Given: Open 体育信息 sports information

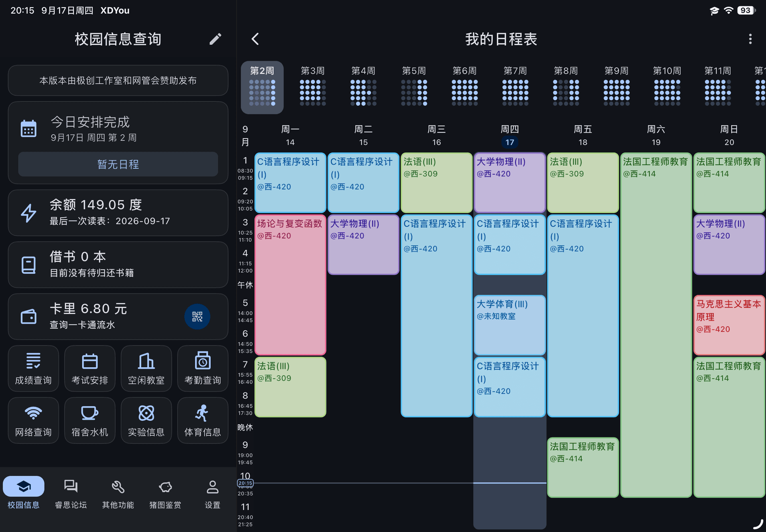Looking at the screenshot, I should tap(203, 420).
